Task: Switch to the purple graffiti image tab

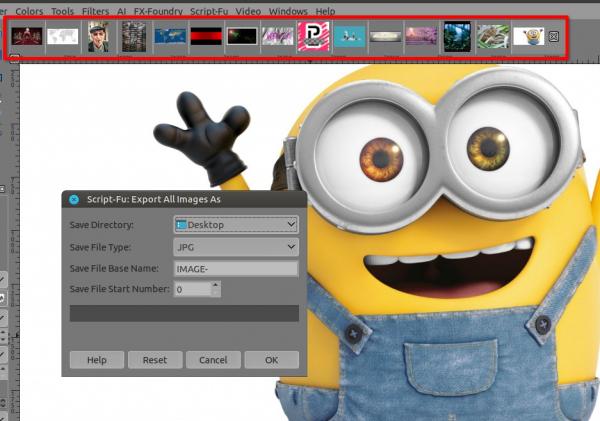Action: click(x=278, y=36)
